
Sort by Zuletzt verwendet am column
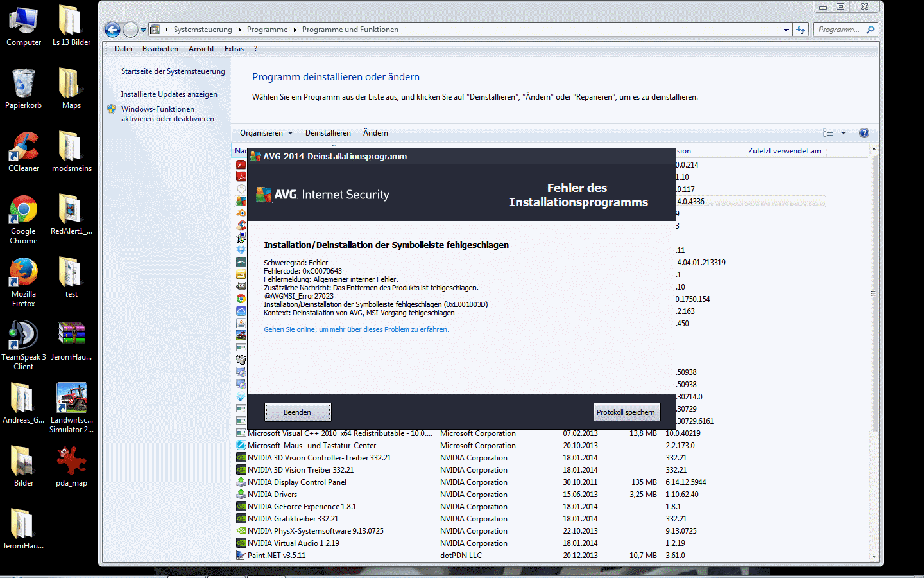click(784, 151)
